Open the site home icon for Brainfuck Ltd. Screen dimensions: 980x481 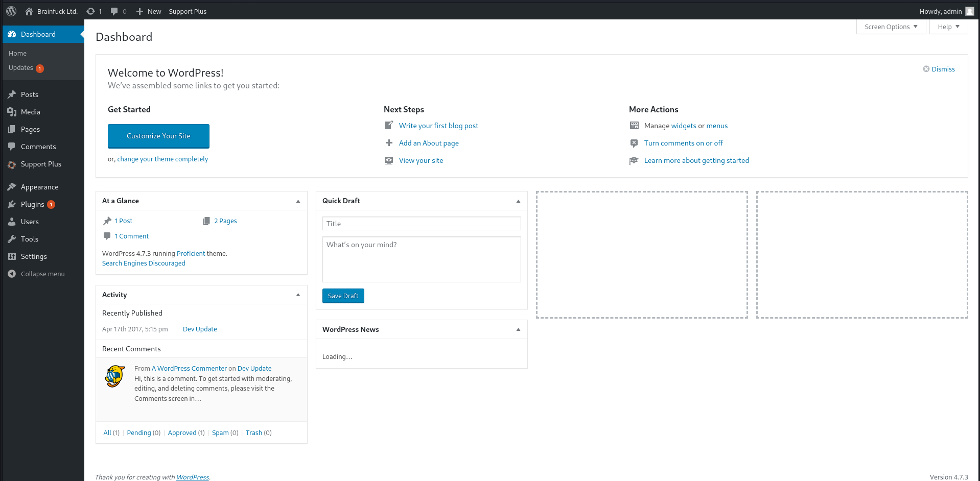29,11
